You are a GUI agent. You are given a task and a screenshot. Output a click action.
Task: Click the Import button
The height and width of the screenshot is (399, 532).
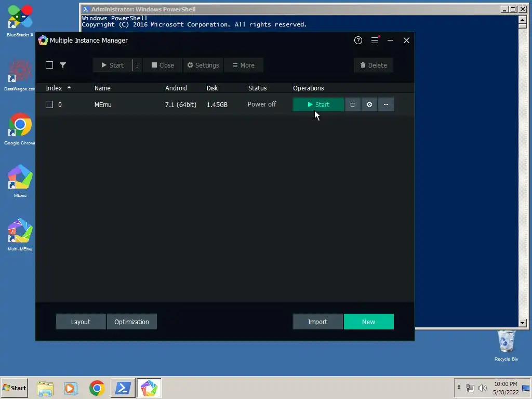coord(317,322)
